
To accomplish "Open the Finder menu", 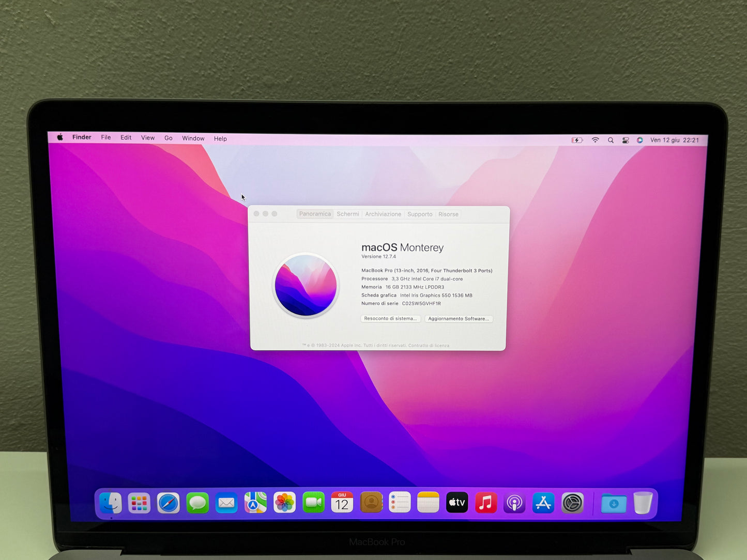I will pos(82,137).
